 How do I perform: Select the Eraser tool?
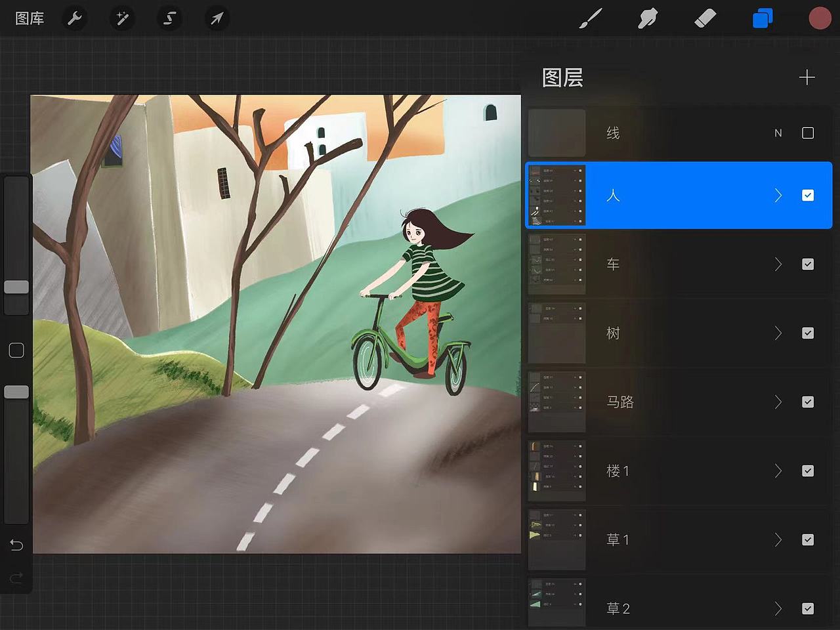pos(705,18)
